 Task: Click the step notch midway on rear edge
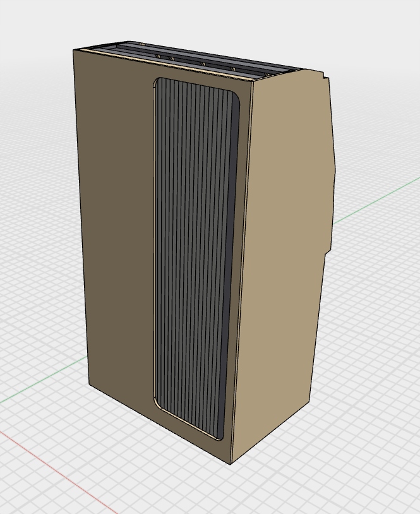[x=328, y=251]
